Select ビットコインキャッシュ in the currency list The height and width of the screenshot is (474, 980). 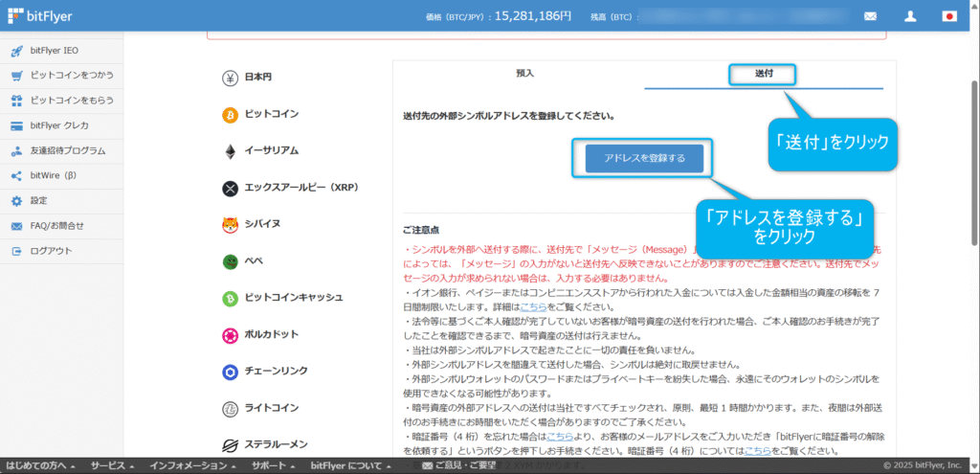pyautogui.click(x=293, y=298)
